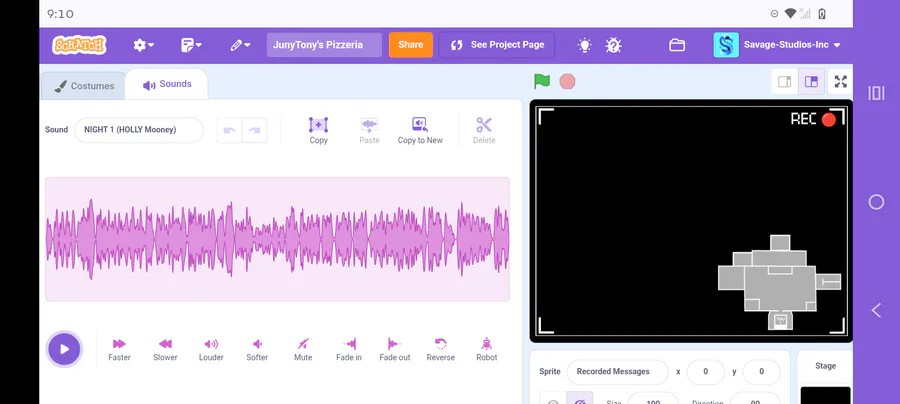Select the Stage panel
This screenshot has width=900, height=404.
pyautogui.click(x=825, y=377)
